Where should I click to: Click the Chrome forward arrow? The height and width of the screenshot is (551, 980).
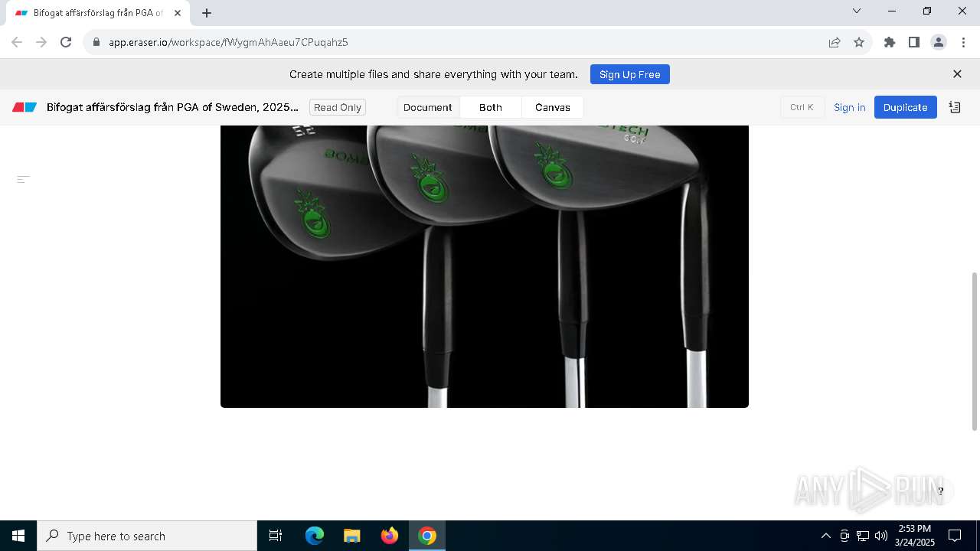pos(41,42)
